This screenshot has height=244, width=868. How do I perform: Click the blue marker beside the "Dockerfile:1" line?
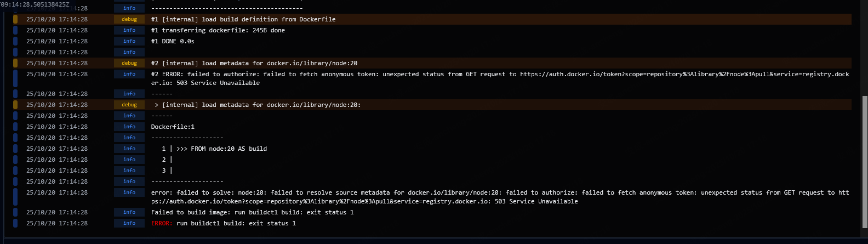click(x=15, y=127)
